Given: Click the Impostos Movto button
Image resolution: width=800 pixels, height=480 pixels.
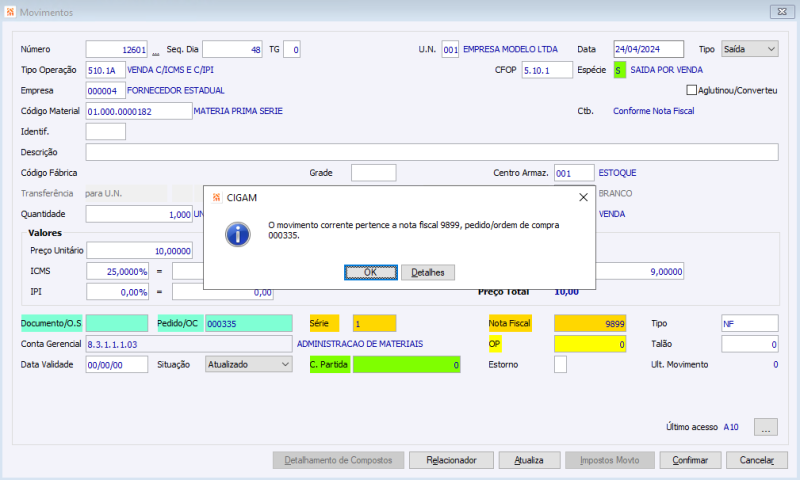Looking at the screenshot, I should (x=610, y=460).
